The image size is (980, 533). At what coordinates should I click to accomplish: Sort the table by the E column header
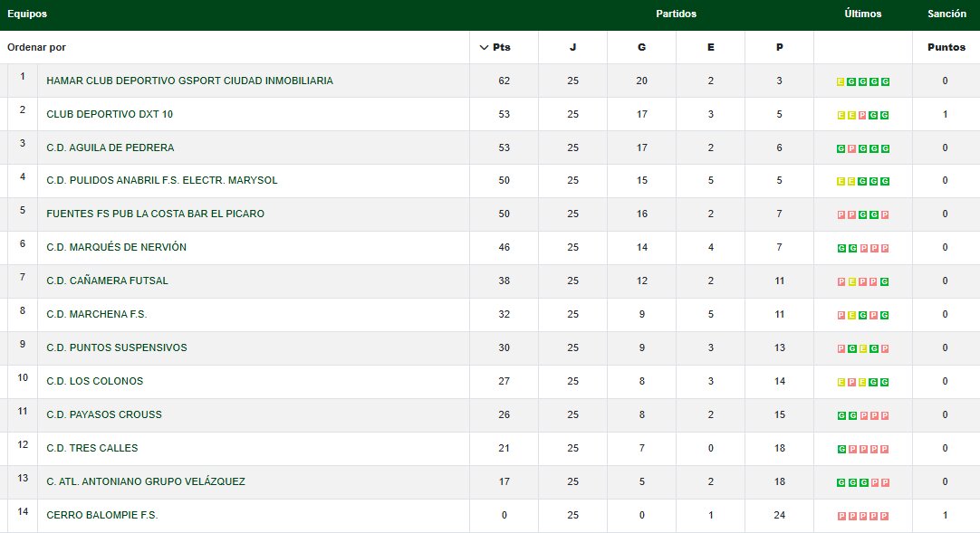pos(710,47)
